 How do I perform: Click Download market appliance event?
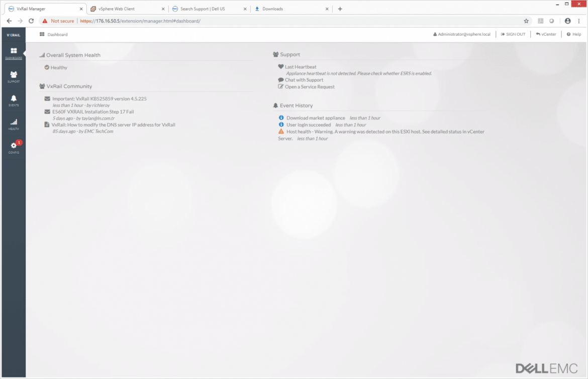coord(316,117)
